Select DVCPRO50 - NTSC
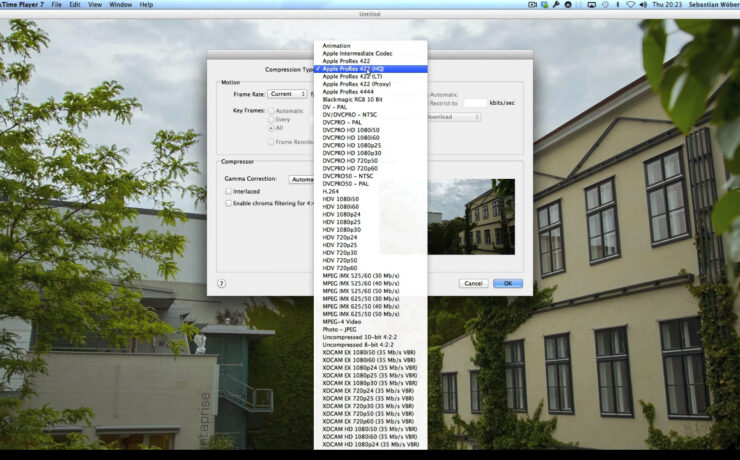Viewport: 740px width, 460px height. pos(370,176)
